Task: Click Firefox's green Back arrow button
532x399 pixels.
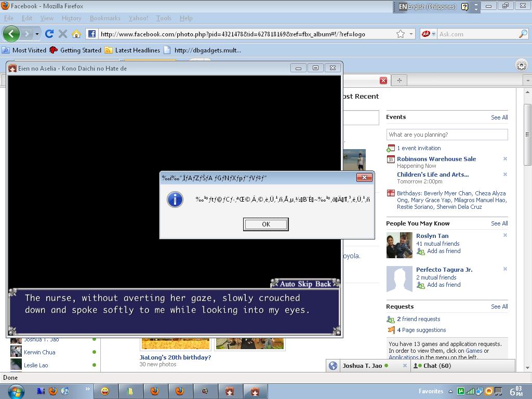Action: pos(11,34)
